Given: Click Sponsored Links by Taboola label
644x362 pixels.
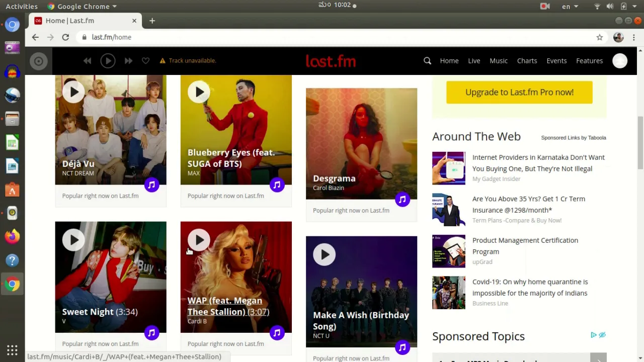Looking at the screenshot, I should 574,138.
